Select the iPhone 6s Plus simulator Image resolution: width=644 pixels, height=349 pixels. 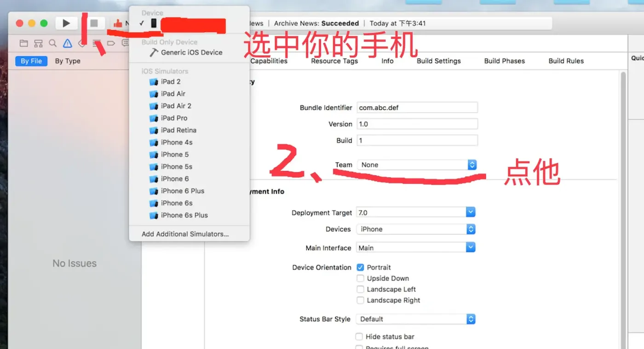point(189,215)
